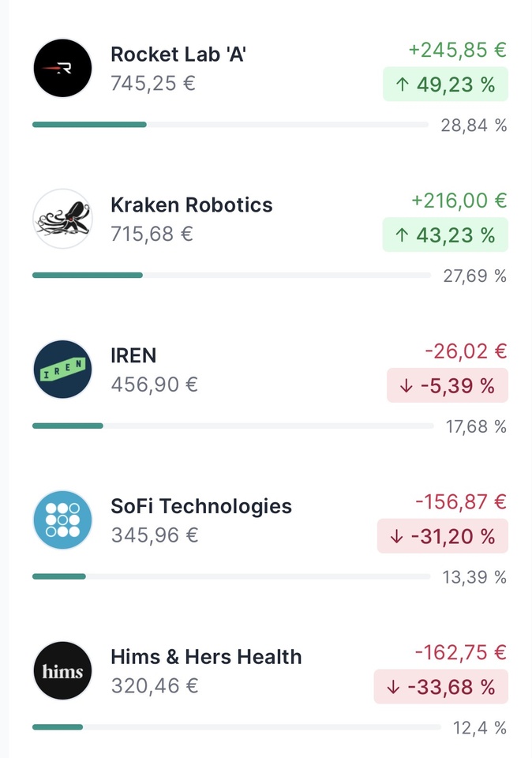Screen dimensions: 532x758
Task: Click the SoFi -31,20 % badge
Action: [442, 536]
